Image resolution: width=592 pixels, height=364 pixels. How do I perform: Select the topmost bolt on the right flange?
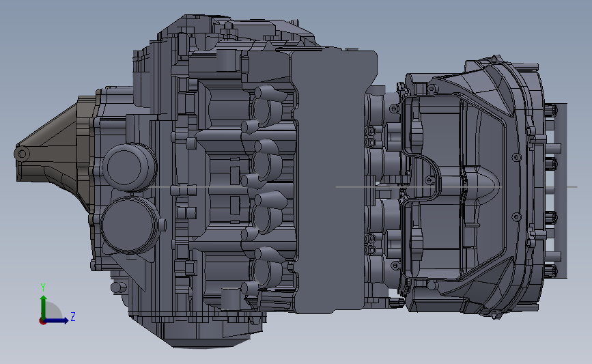tap(552, 109)
